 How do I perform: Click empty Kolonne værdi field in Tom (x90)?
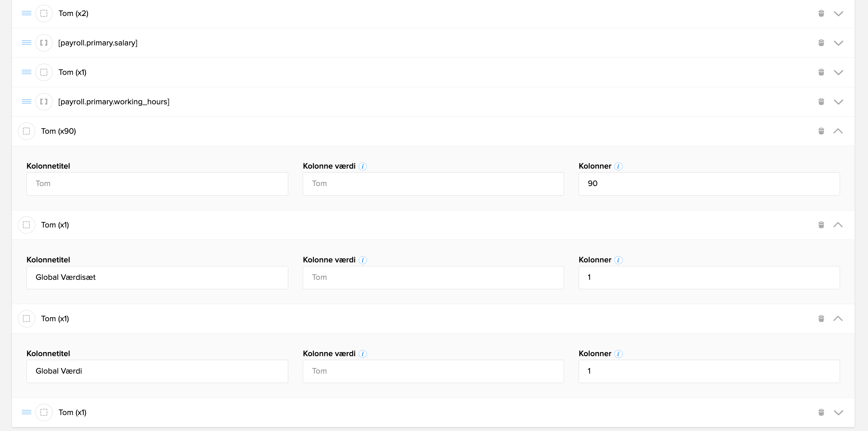(x=433, y=184)
